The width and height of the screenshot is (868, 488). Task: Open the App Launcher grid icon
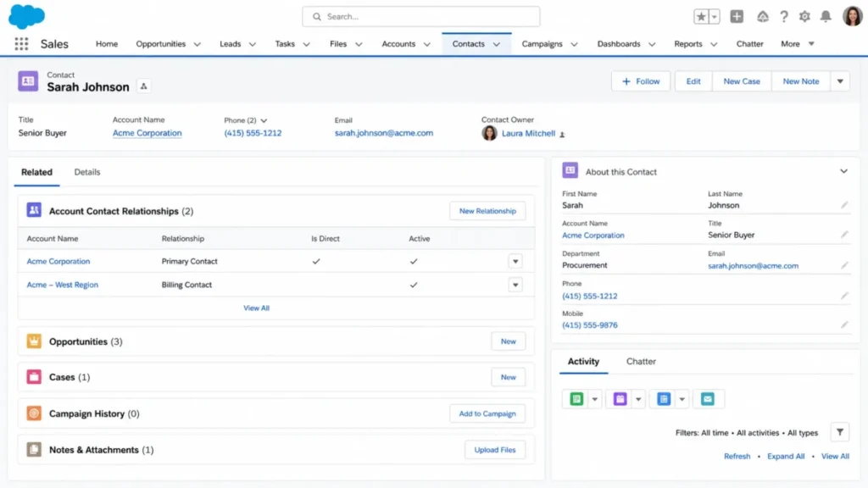pos(21,44)
